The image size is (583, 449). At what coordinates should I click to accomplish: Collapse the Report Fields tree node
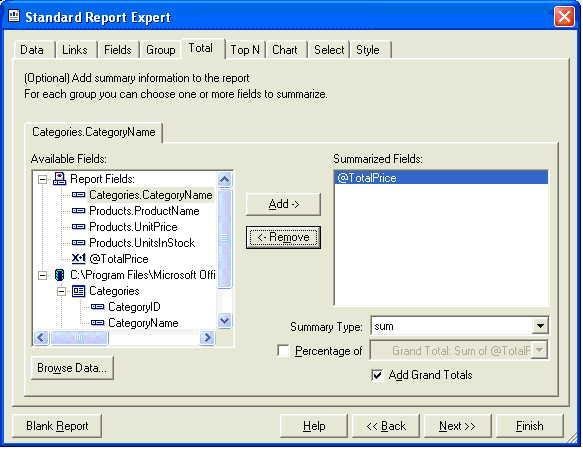[x=43, y=180]
